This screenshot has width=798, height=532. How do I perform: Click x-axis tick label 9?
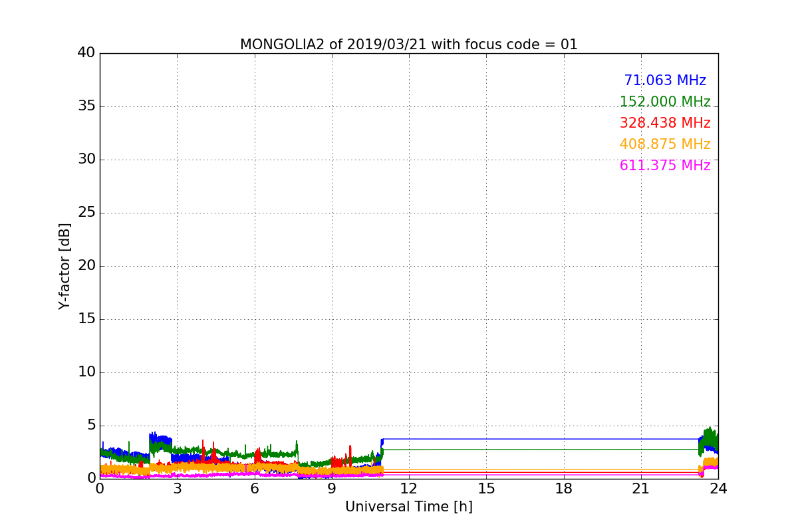332,489
